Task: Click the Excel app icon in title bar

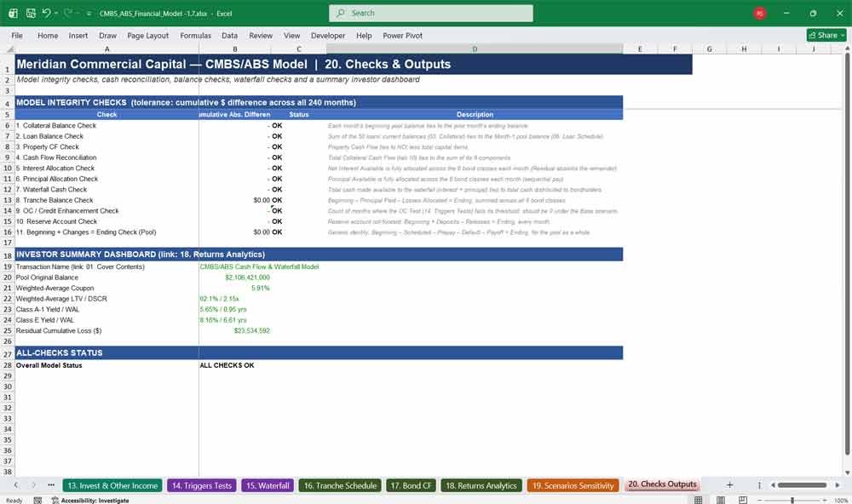Action: pyautogui.click(x=13, y=13)
